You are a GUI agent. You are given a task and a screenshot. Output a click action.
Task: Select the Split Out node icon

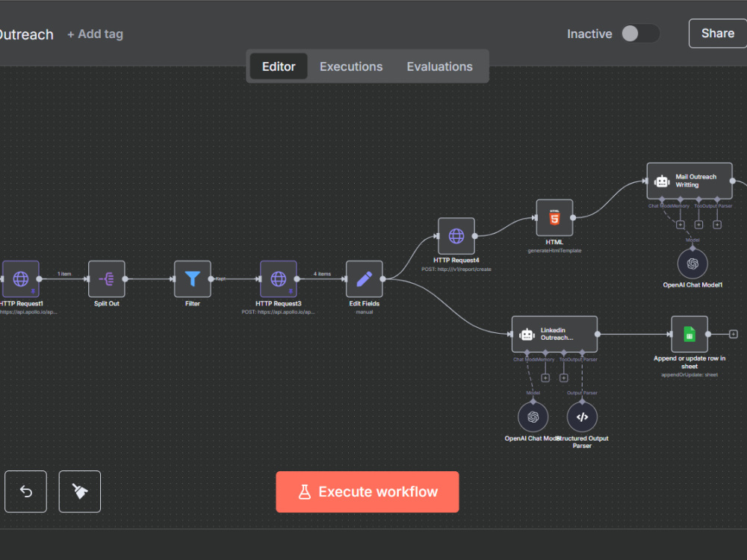107,279
